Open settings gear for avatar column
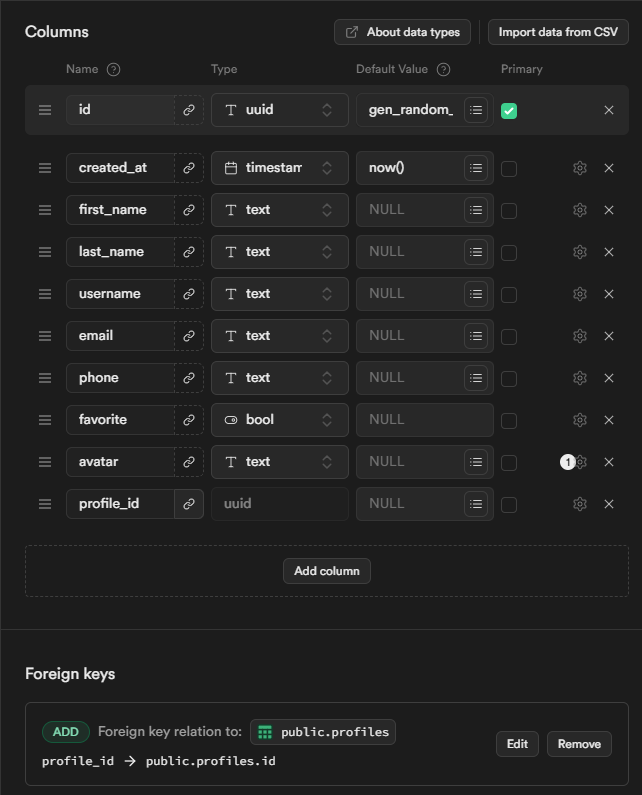 click(x=581, y=462)
